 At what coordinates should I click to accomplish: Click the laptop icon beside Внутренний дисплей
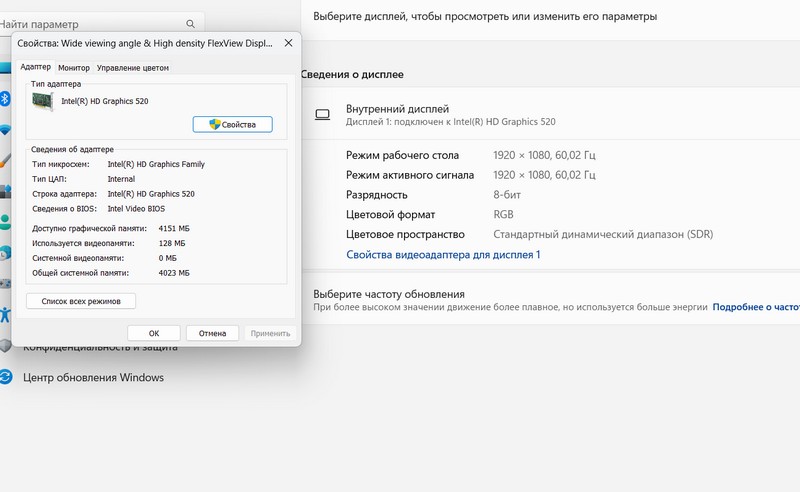(322, 115)
